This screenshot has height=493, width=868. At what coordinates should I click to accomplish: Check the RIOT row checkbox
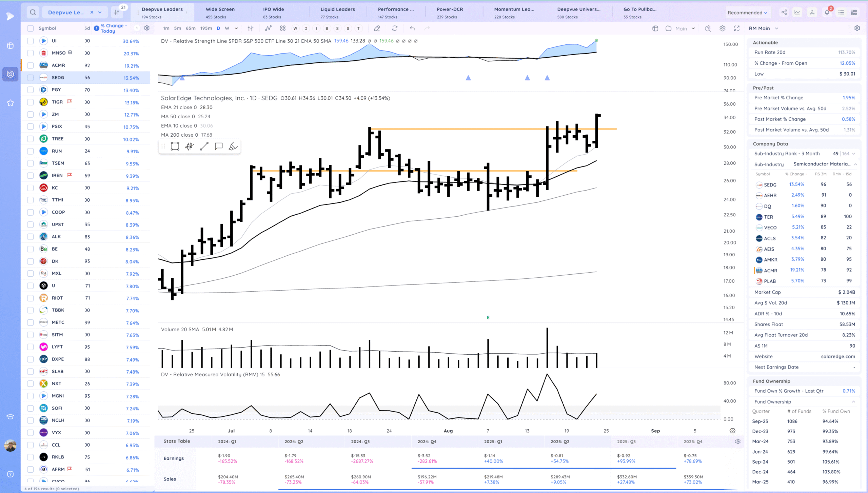coord(31,298)
